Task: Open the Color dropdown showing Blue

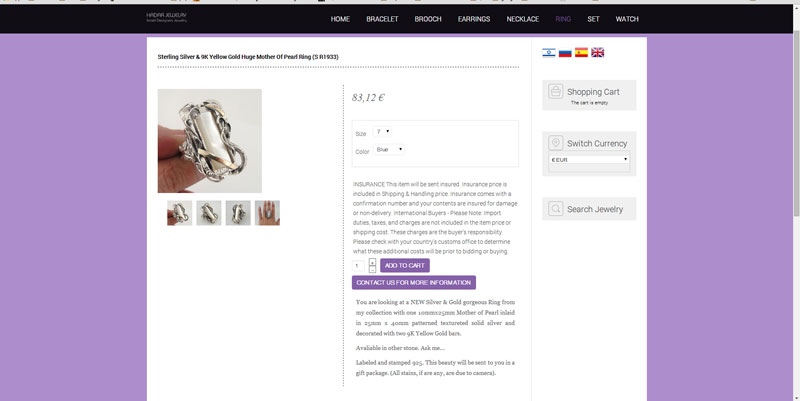Action: point(389,150)
